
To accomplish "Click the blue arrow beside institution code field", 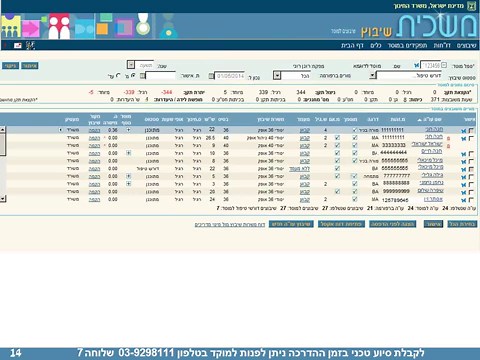I will coord(416,65).
